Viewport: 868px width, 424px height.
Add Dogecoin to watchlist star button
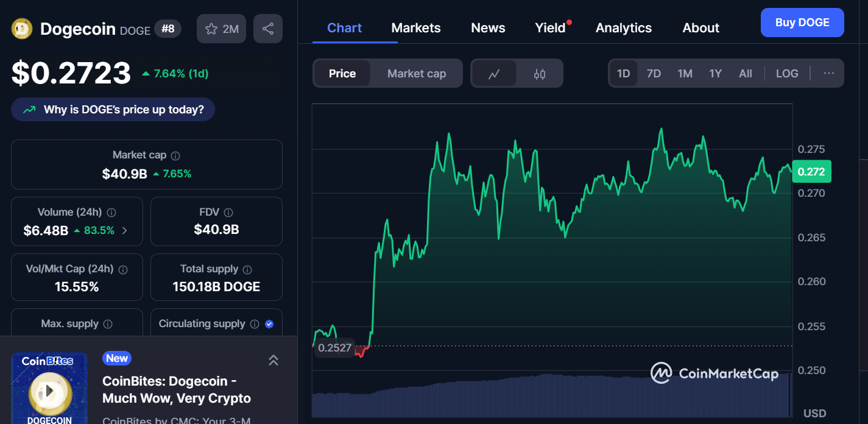[x=221, y=29]
